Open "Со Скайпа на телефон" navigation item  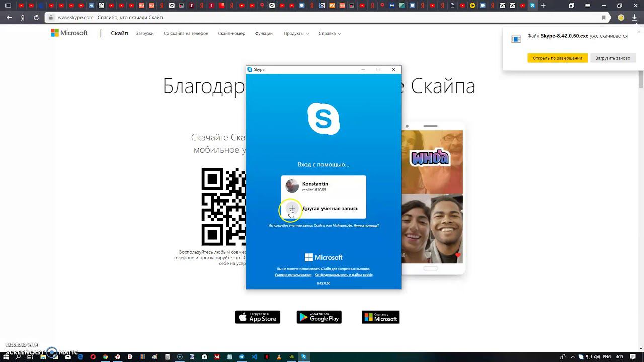[x=186, y=34]
